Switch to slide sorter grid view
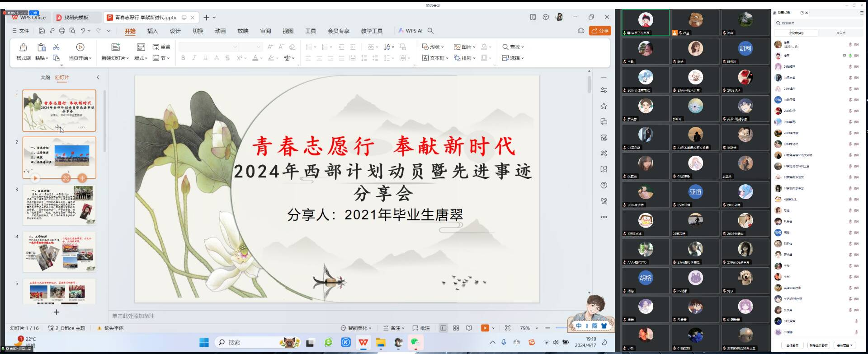Viewport: 868px width, 354px height. click(456, 328)
